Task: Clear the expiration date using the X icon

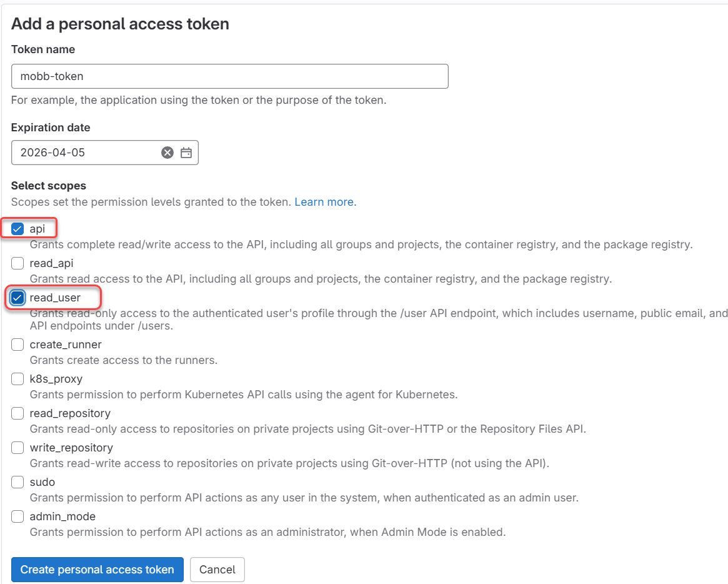Action: (167, 152)
